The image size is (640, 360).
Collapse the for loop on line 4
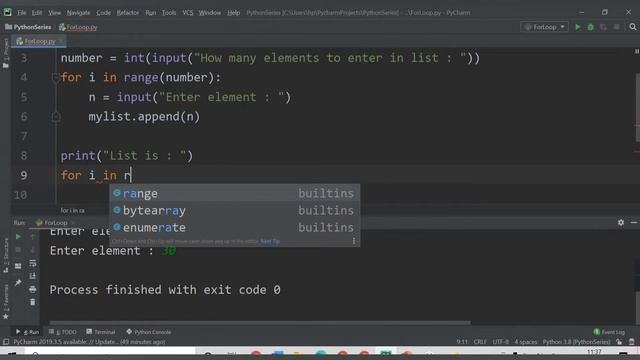pos(56,77)
